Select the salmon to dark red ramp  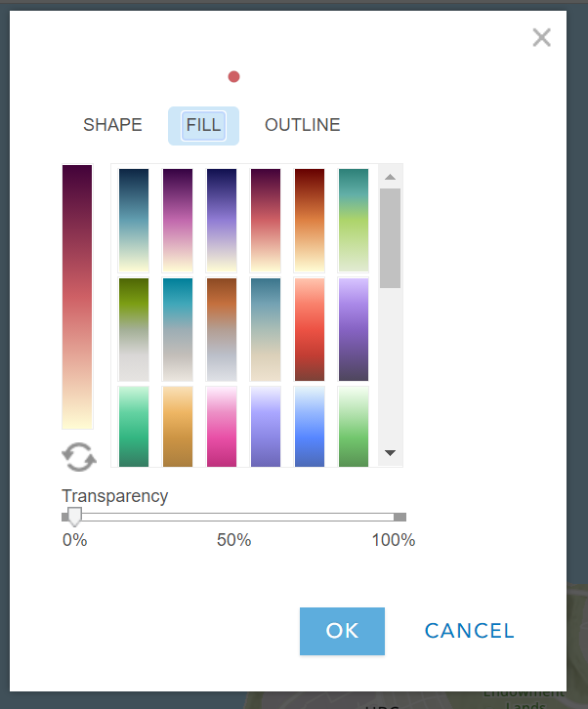point(310,329)
